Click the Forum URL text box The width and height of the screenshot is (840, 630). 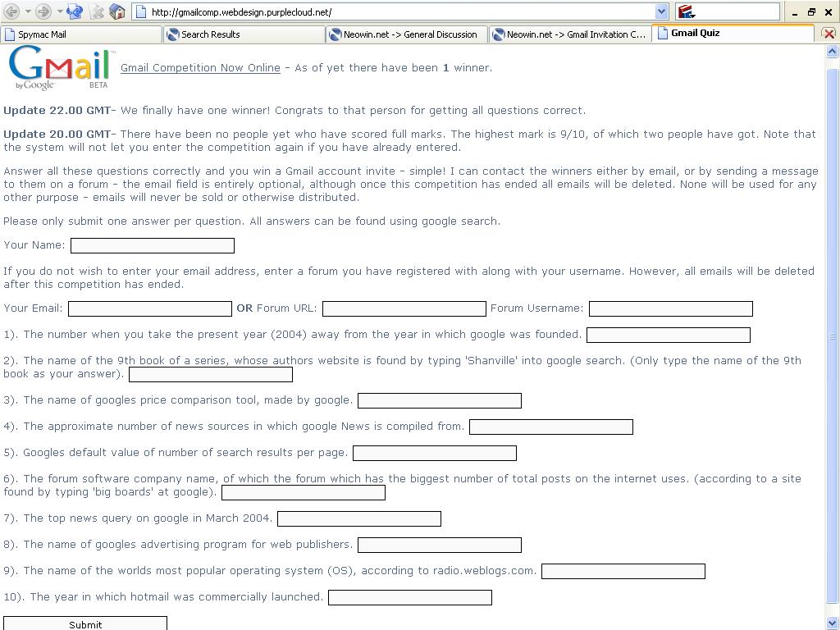[x=404, y=308]
